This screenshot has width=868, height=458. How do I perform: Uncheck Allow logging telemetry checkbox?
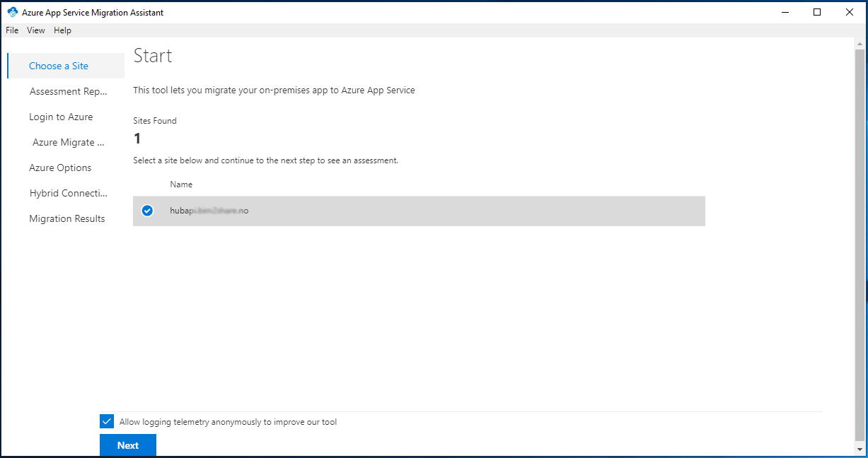tap(107, 421)
